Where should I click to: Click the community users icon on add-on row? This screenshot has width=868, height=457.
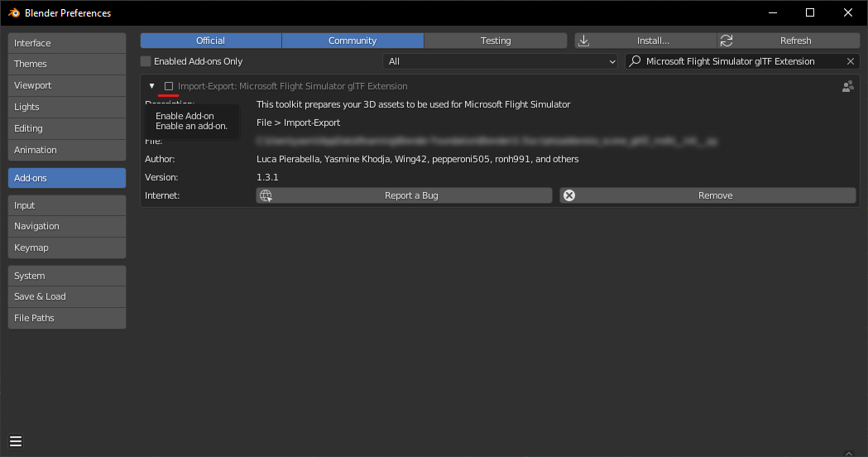[847, 86]
